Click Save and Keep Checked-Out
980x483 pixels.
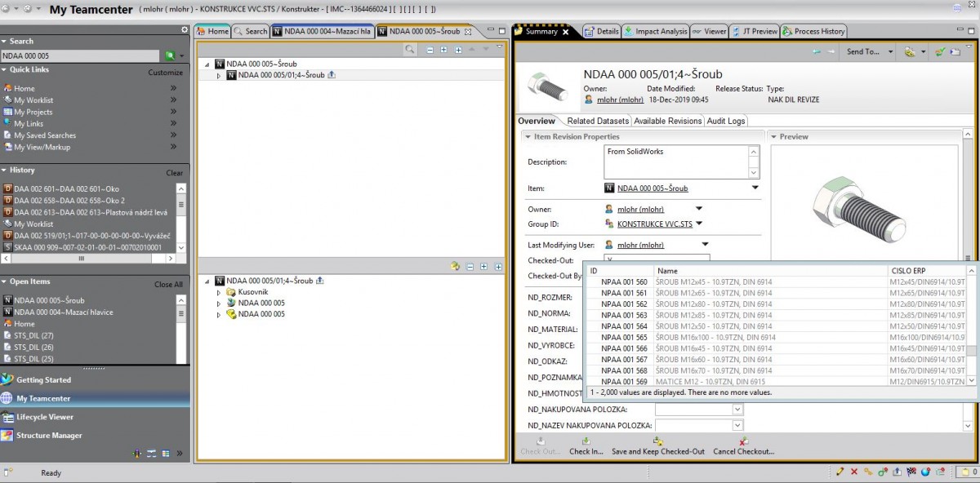658,445
